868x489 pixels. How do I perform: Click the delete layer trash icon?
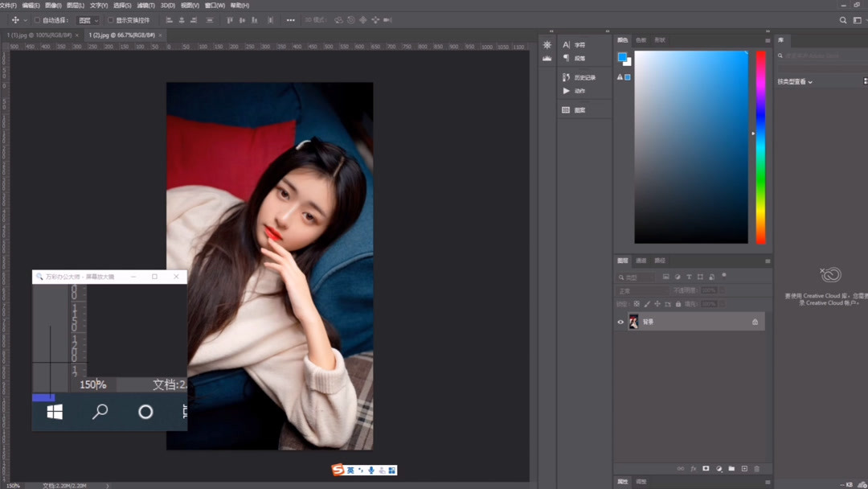[757, 468]
